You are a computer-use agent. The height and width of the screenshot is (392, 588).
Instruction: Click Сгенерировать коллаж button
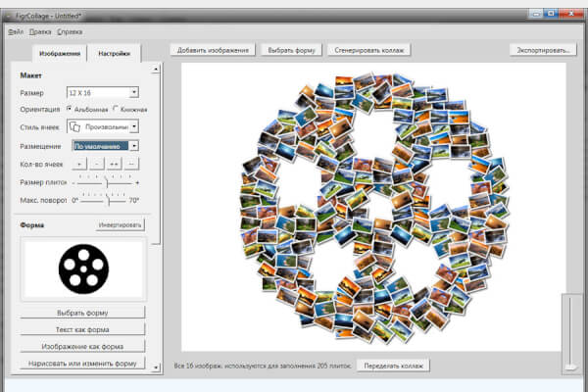point(369,50)
